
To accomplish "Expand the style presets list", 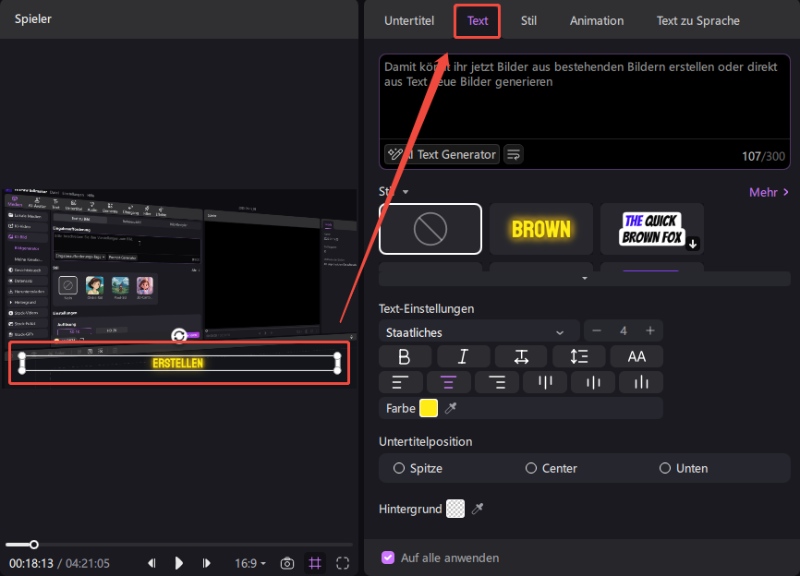I will (x=585, y=278).
